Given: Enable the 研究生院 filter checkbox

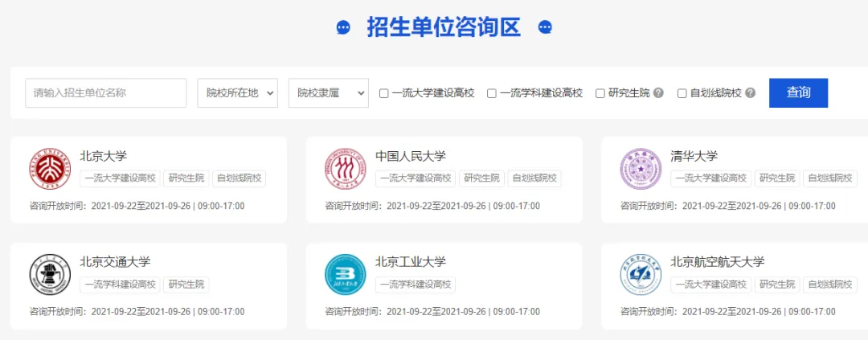Looking at the screenshot, I should click(600, 93).
